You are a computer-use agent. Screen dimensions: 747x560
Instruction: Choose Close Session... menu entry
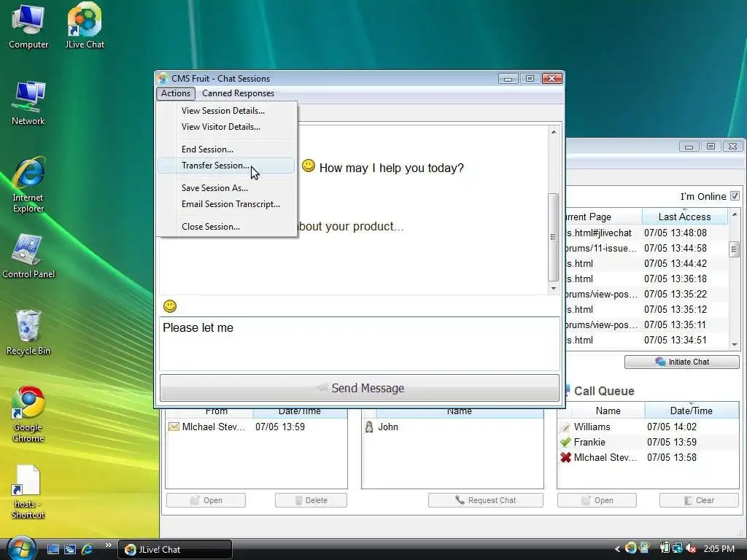211,227
